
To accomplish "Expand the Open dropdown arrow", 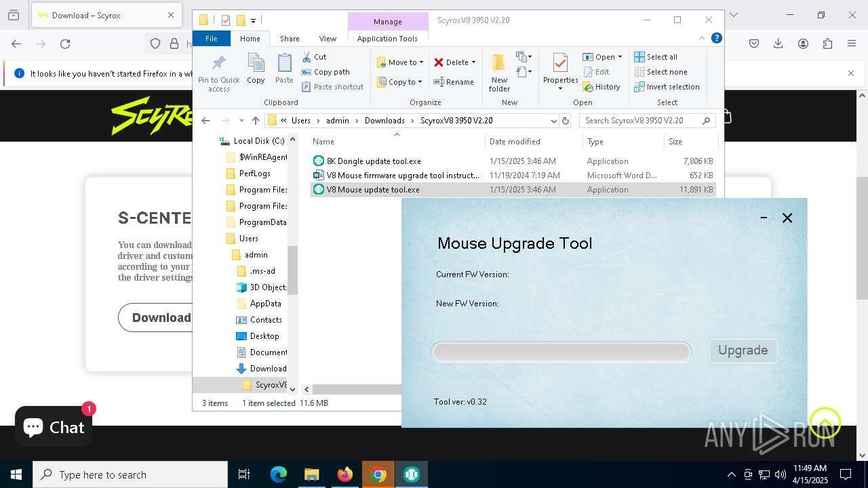I will click(x=620, y=57).
